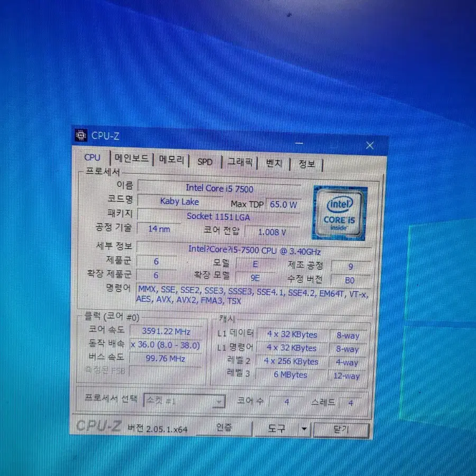Screen dimensions: 476x476
Task: Open the 메모리 tab
Action: point(171,160)
